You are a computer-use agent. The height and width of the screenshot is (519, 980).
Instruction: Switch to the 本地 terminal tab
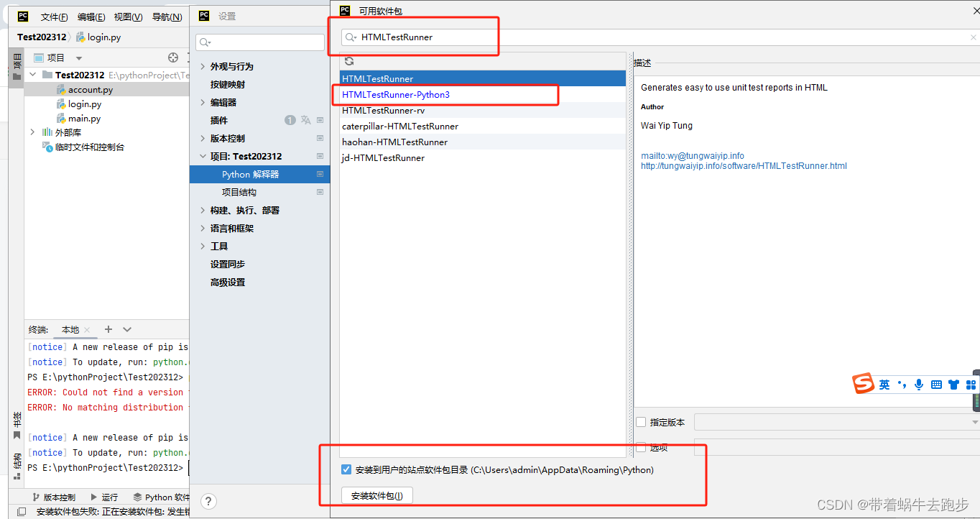tap(70, 330)
